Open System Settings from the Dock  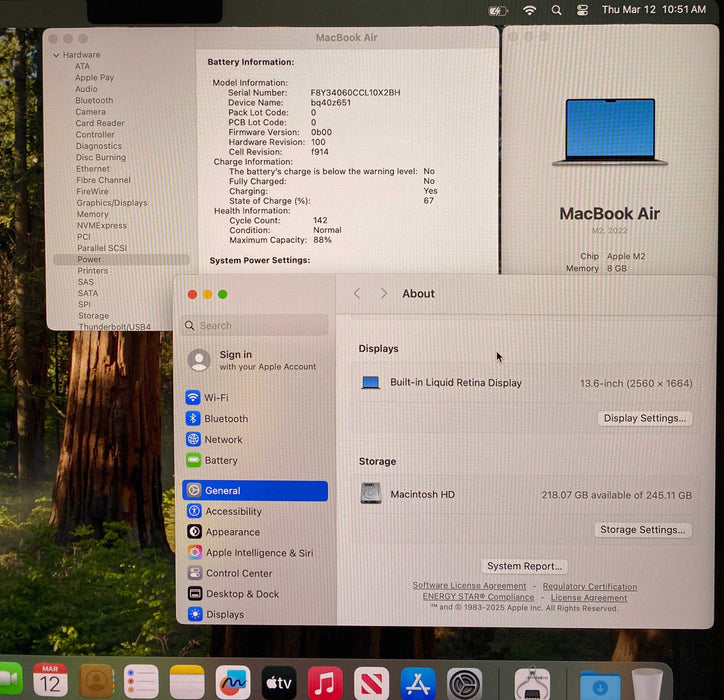[465, 685]
